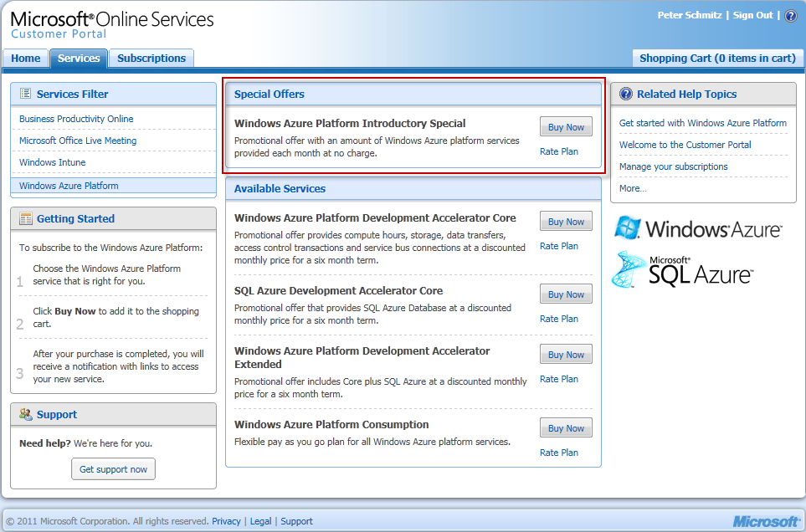806x532 pixels.
Task: Open the Shopping Cart tab
Action: 717,58
